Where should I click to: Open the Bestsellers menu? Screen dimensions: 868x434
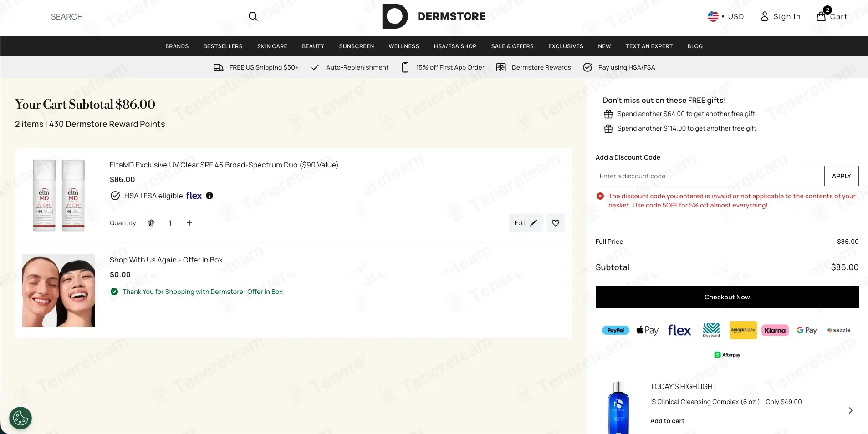223,46
